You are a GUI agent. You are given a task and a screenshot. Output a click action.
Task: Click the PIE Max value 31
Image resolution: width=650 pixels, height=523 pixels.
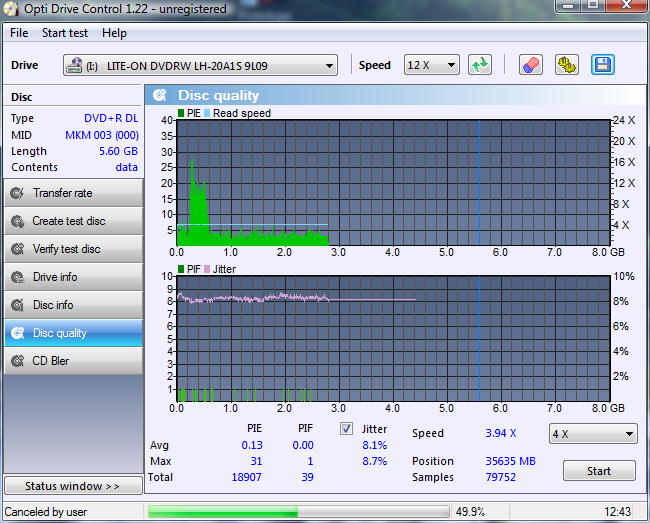tap(256, 461)
